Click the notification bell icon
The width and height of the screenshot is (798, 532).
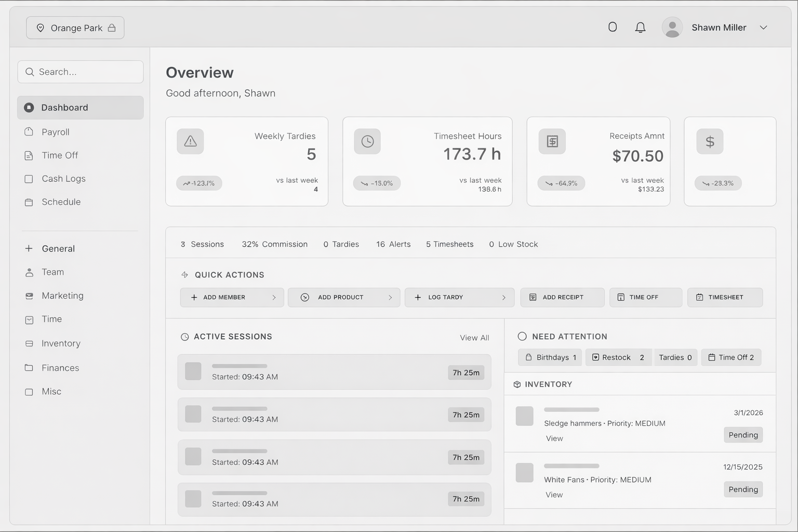(x=640, y=28)
